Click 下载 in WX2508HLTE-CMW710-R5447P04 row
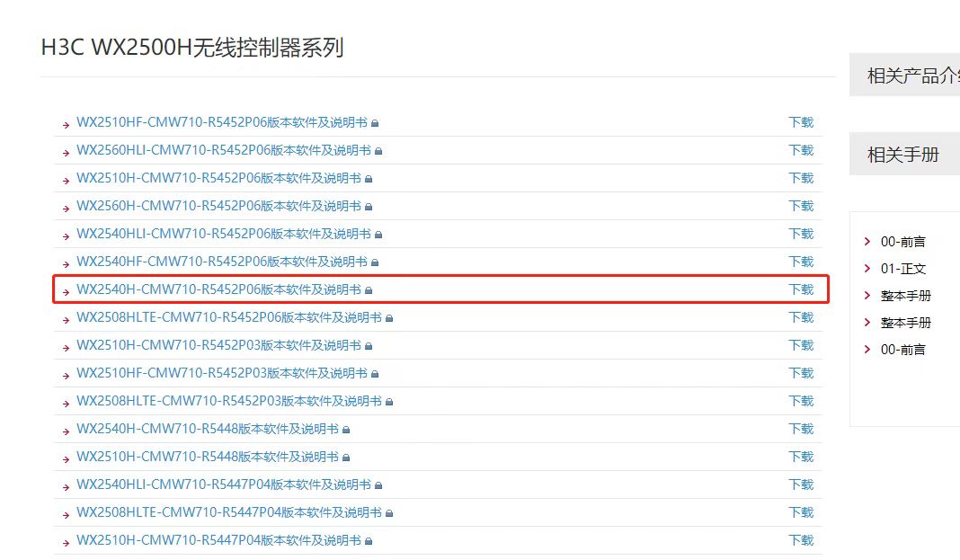Image resolution: width=960 pixels, height=560 pixels. 801,512
